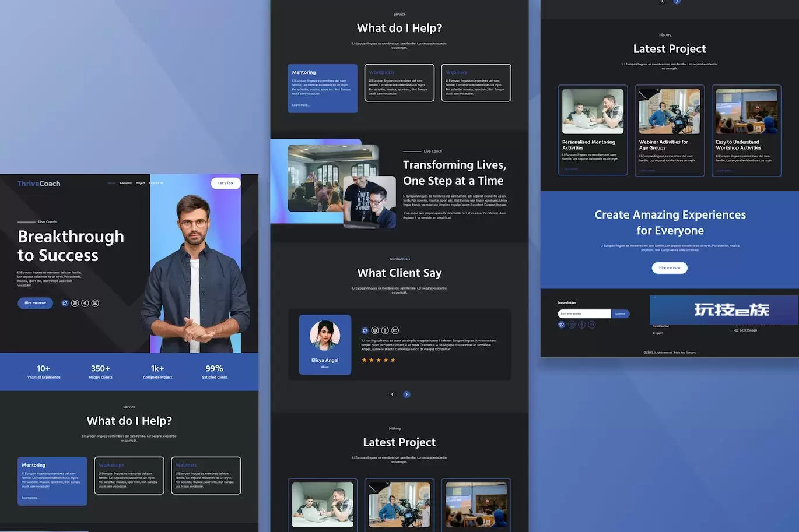Open YouTube icon in testimonial card
799x532 pixels.
tap(395, 330)
